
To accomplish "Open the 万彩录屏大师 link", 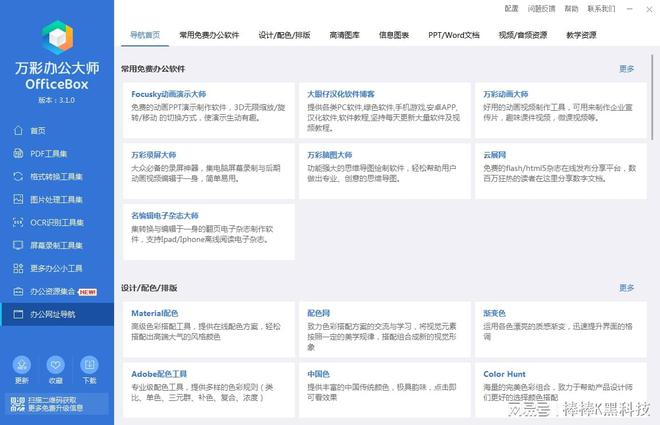I will (154, 155).
